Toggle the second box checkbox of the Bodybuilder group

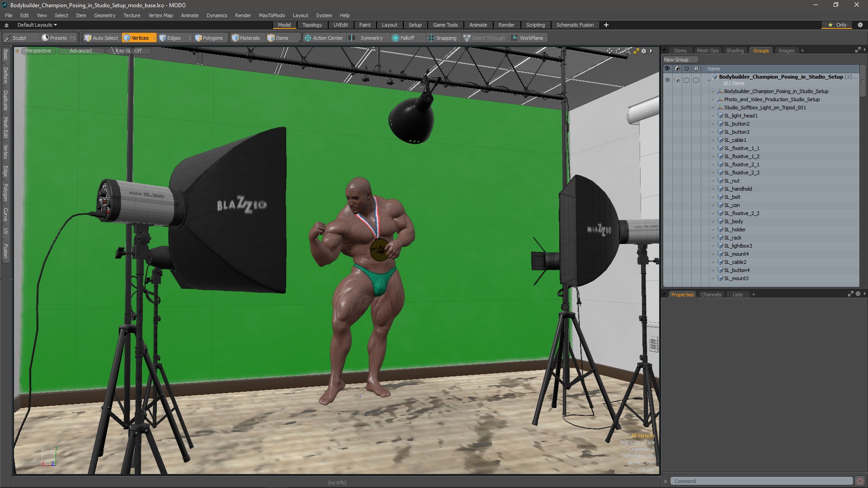[x=696, y=80]
